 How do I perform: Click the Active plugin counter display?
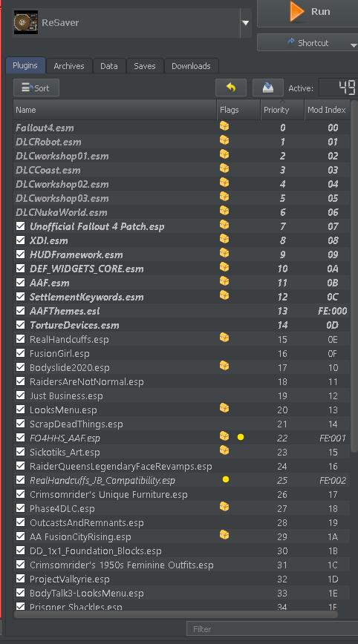[338, 88]
